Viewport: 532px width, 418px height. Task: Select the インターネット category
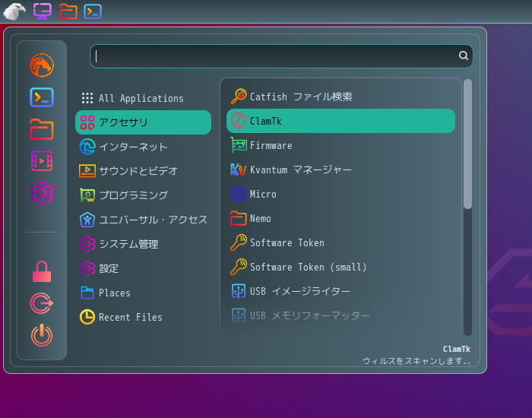143,147
